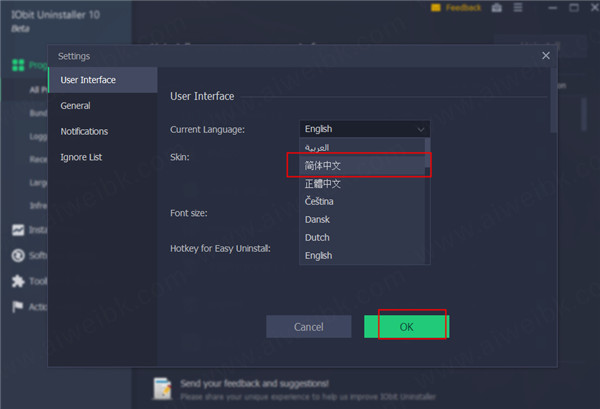Click the yellow Feedback envelope icon
The width and height of the screenshot is (600, 409).
[436, 8]
